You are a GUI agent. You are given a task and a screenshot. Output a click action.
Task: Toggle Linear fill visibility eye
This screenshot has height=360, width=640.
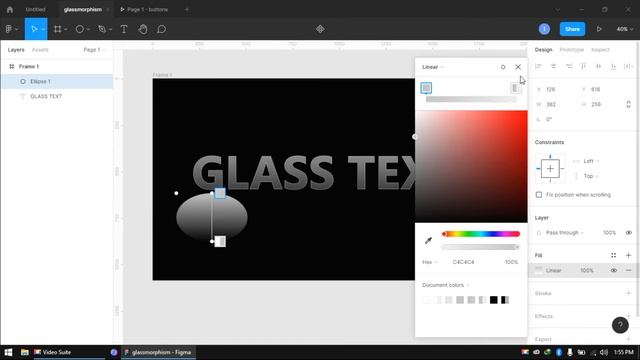(613, 270)
